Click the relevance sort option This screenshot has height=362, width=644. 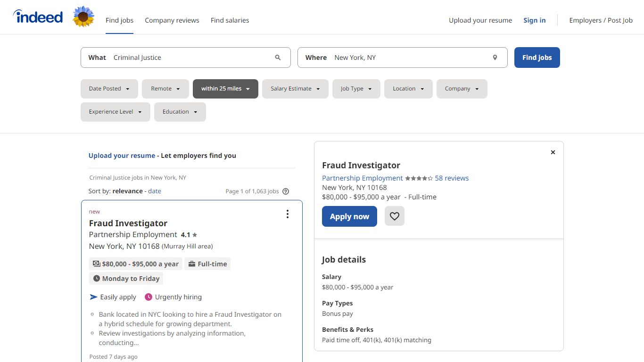pos(127,191)
